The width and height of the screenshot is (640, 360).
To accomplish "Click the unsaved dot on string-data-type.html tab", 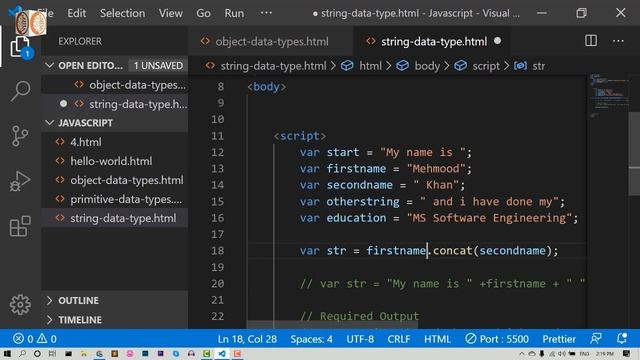I will (x=497, y=41).
